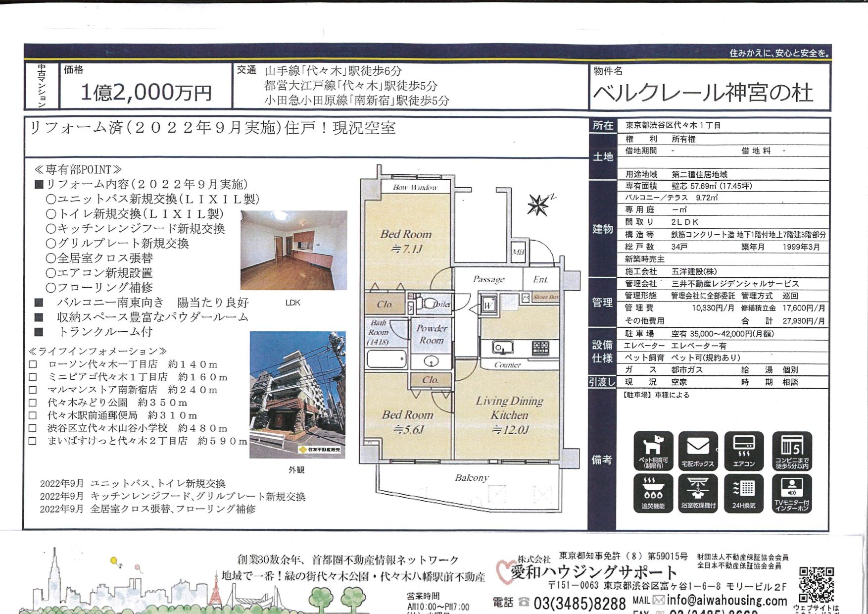Image resolution: width=868 pixels, height=614 pixels.
Task: Click the TVモニター付インターホン intercom icon
Action: point(792,493)
